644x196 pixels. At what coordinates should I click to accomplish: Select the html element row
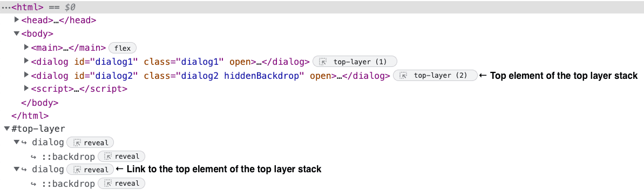point(322,7)
